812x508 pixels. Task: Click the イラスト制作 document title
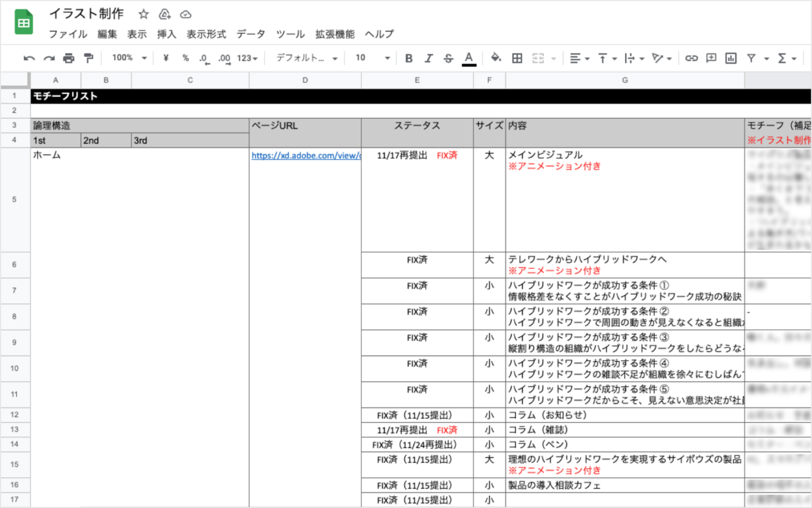click(86, 13)
